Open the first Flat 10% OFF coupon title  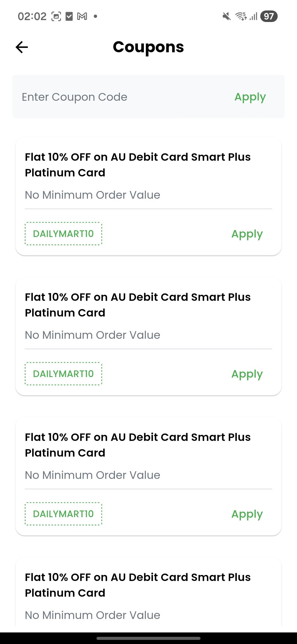pos(137,165)
